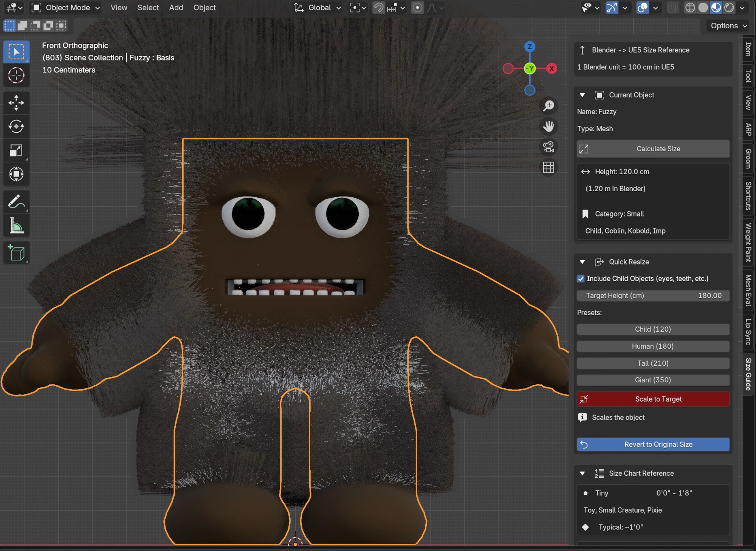
Task: Click Revert to Original Size
Action: point(653,444)
